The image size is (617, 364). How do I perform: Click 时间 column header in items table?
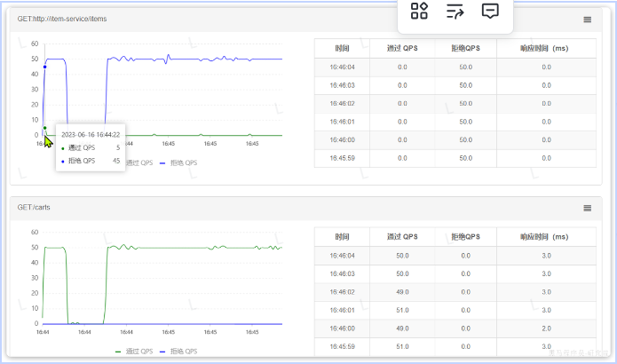pyautogui.click(x=342, y=49)
